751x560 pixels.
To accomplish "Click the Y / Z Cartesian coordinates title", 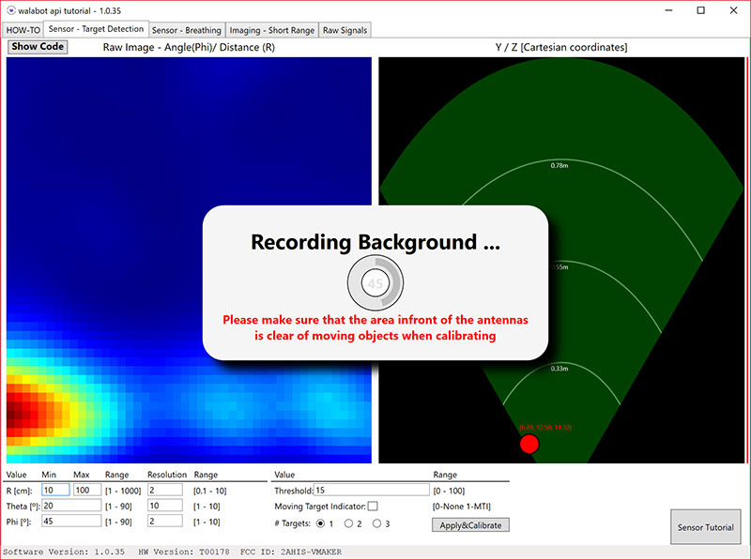I will point(561,47).
